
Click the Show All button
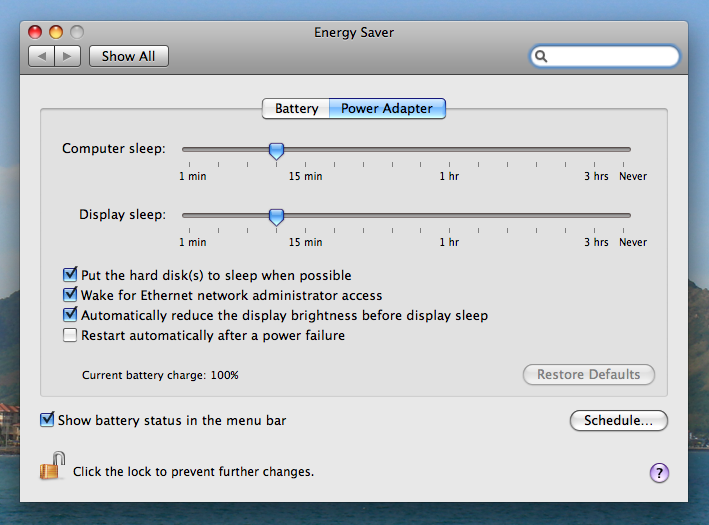click(x=129, y=56)
